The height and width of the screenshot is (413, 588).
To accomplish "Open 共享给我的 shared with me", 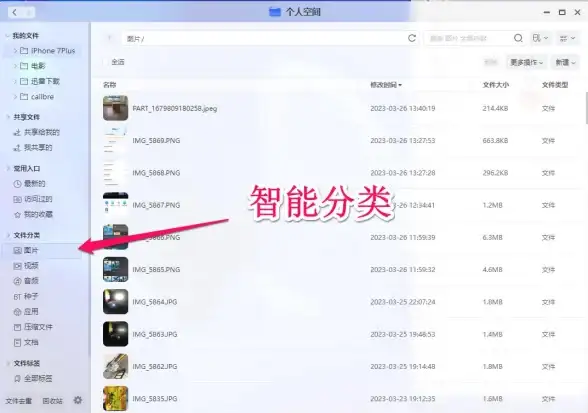I will click(x=36, y=132).
